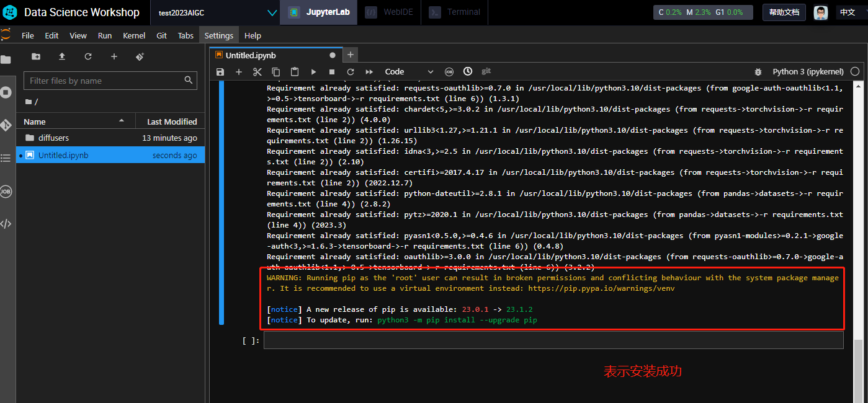Upload files to the file browser
Viewport: 868px width, 403px height.
(x=61, y=56)
